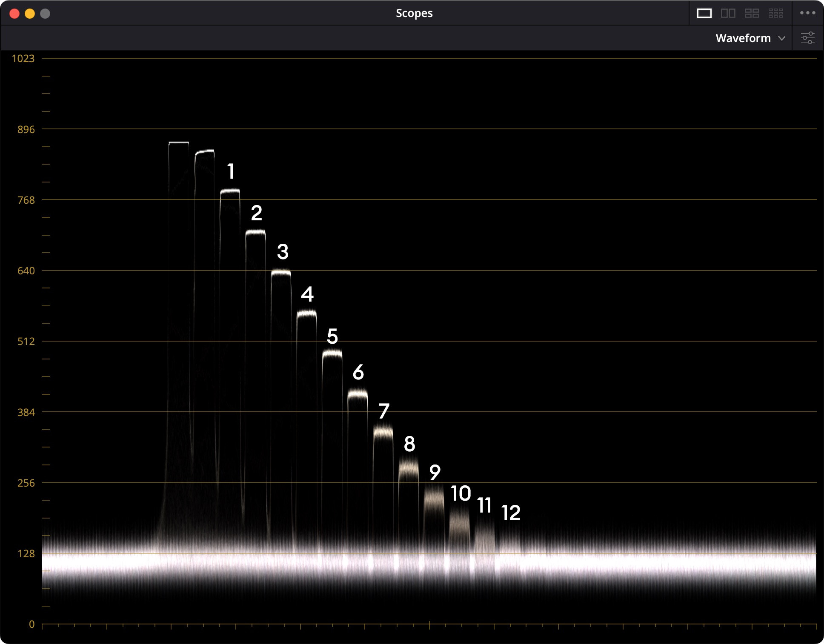Screen dimensions: 824x644
Task: Open the three-dot options menu
Action: (x=807, y=13)
